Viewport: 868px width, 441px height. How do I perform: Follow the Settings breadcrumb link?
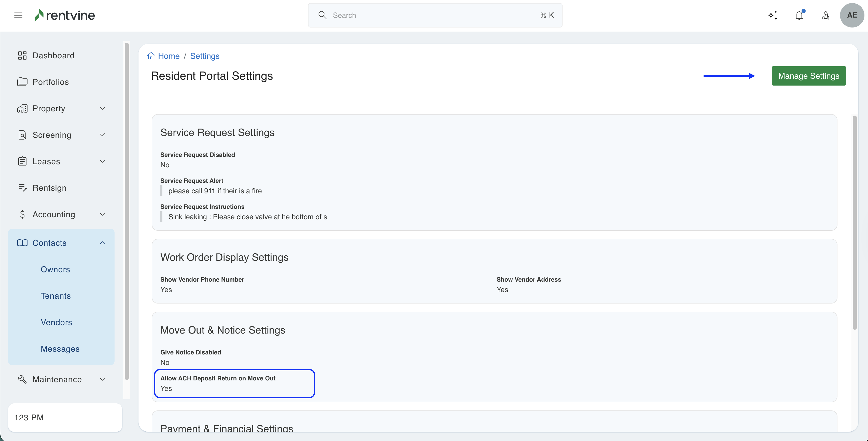pos(205,56)
